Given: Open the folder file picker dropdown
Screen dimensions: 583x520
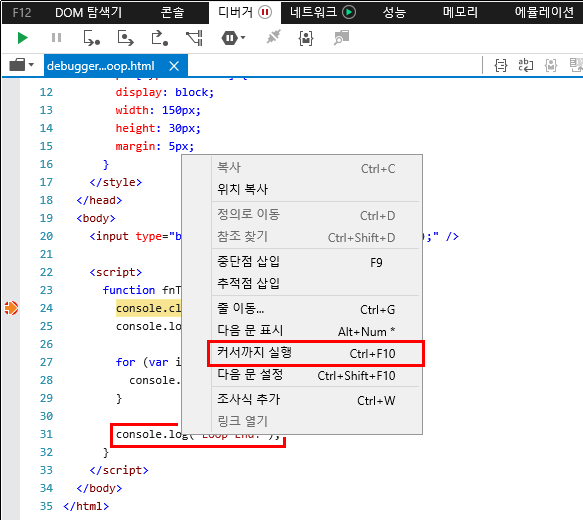Looking at the screenshot, I should point(22,65).
